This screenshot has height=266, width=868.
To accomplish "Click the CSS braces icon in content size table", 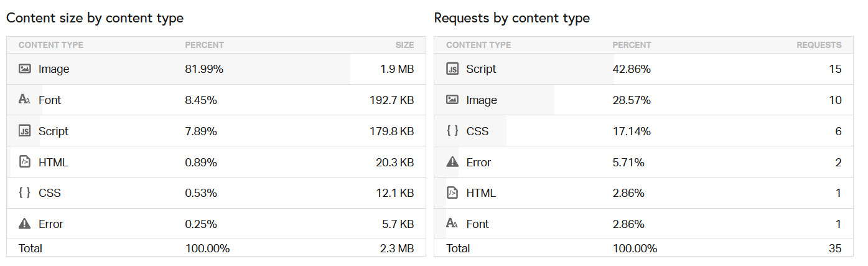I will [x=25, y=193].
